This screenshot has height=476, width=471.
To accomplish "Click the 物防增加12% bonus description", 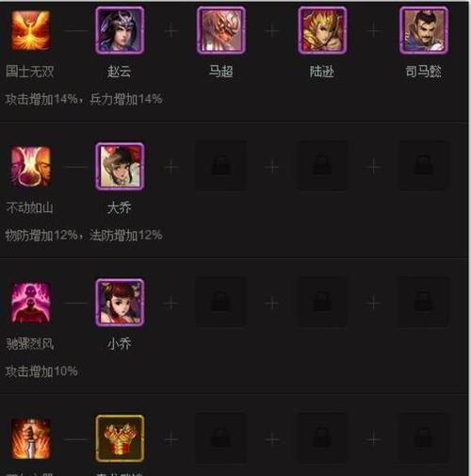I will (x=41, y=235).
